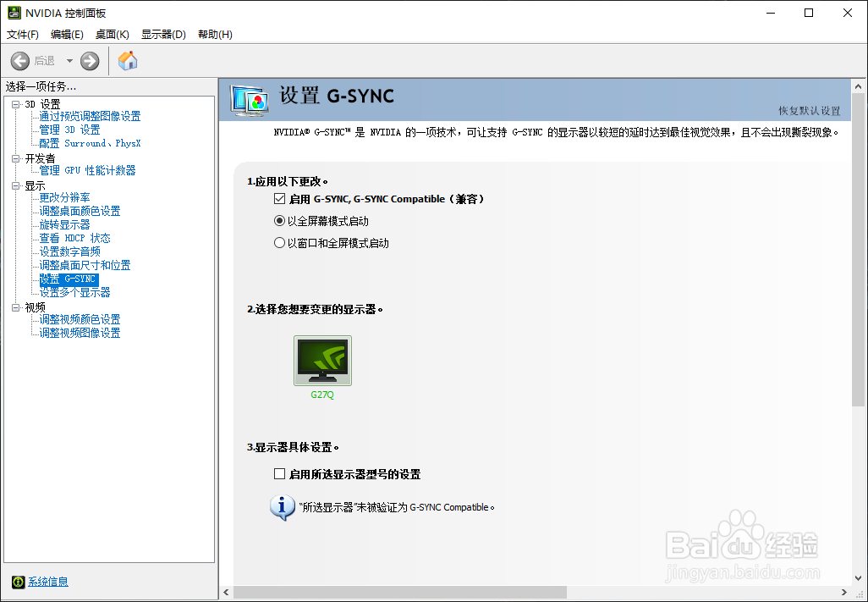This screenshot has width=868, height=602.
Task: Open 更改分辨率 page
Action: tap(64, 198)
